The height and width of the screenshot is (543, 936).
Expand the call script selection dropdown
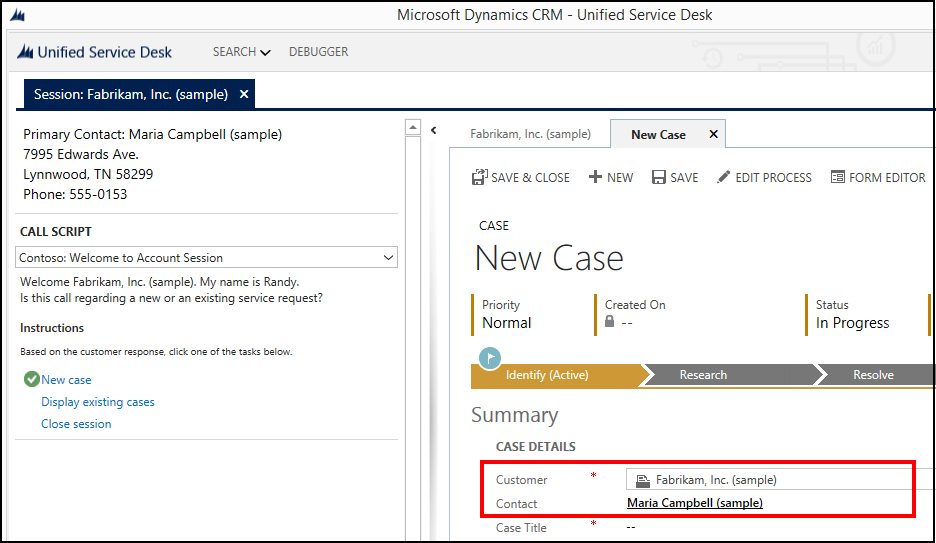pyautogui.click(x=388, y=258)
